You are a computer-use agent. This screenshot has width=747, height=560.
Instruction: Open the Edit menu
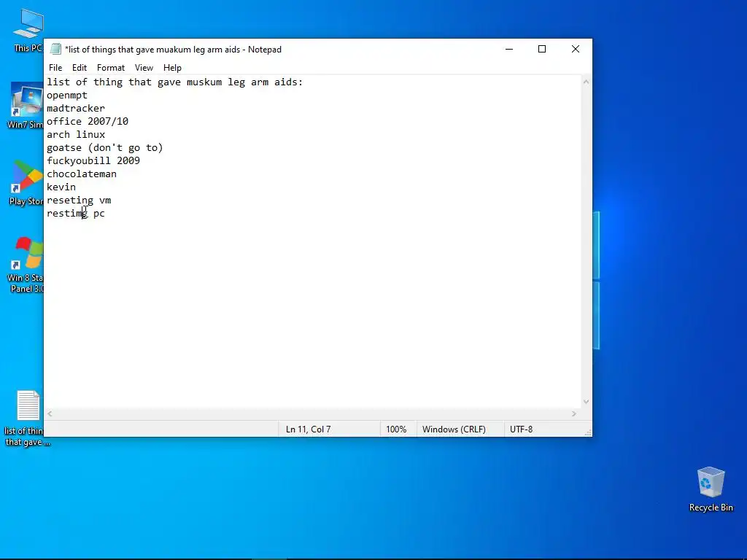79,68
